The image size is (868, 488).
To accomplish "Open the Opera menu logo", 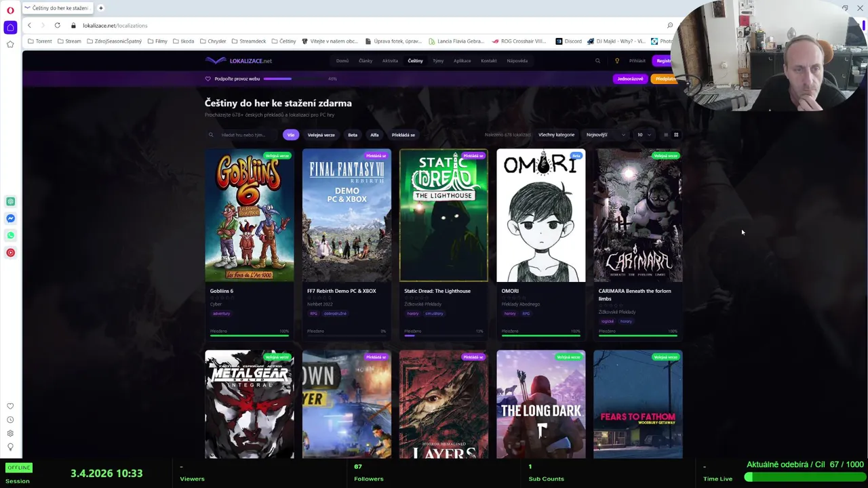I will click(x=10, y=10).
